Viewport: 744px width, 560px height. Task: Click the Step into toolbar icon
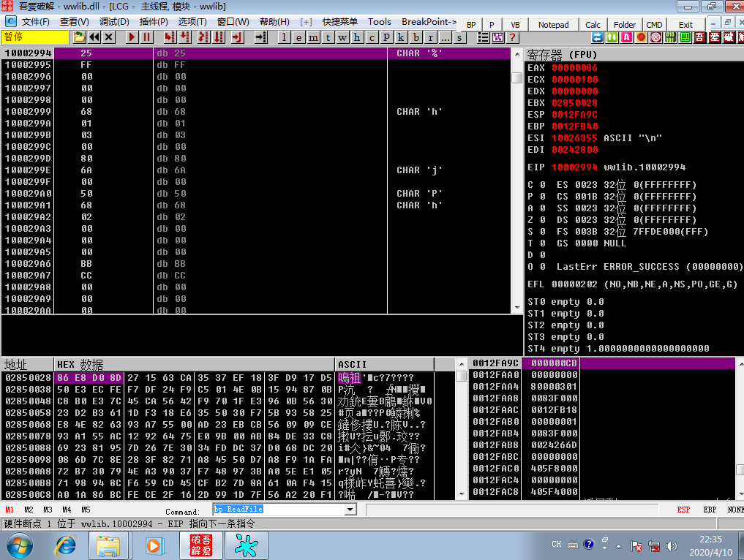(170, 37)
